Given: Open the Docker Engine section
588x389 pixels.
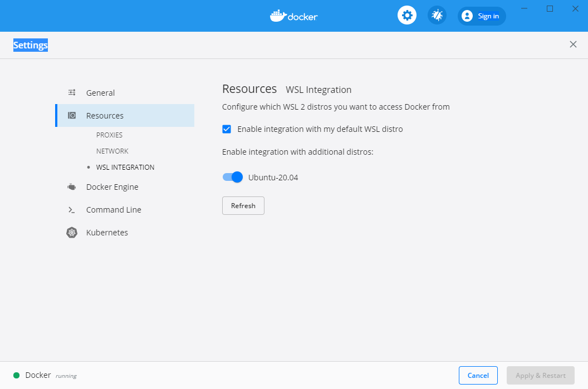Looking at the screenshot, I should click(x=112, y=186).
